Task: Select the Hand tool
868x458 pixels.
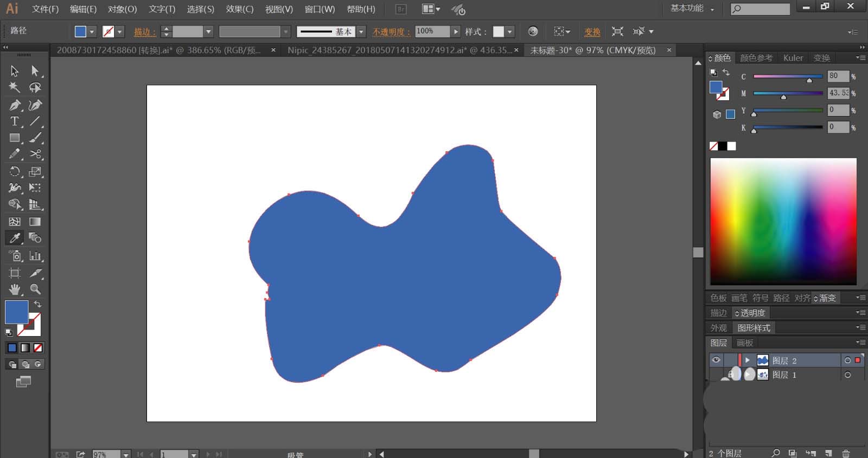Action: 15,289
